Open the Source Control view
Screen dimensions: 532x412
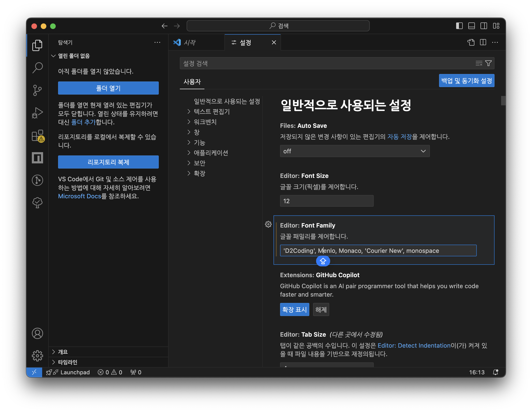pos(37,90)
